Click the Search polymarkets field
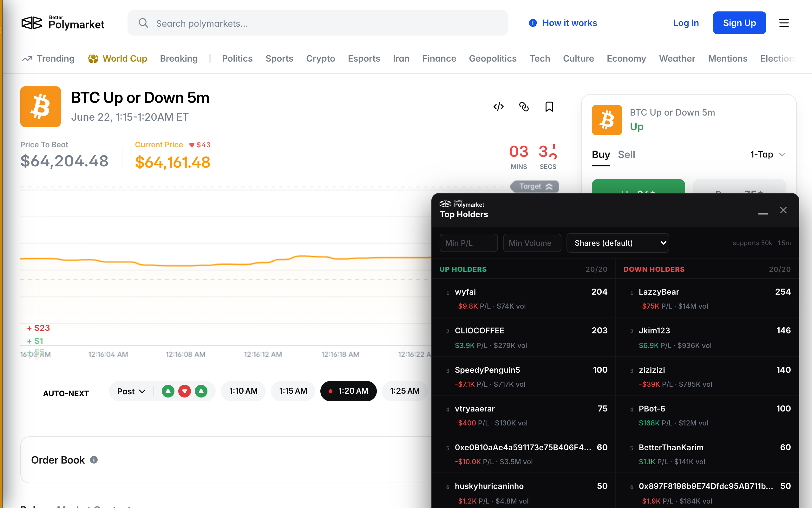The height and width of the screenshot is (508, 812). click(318, 23)
